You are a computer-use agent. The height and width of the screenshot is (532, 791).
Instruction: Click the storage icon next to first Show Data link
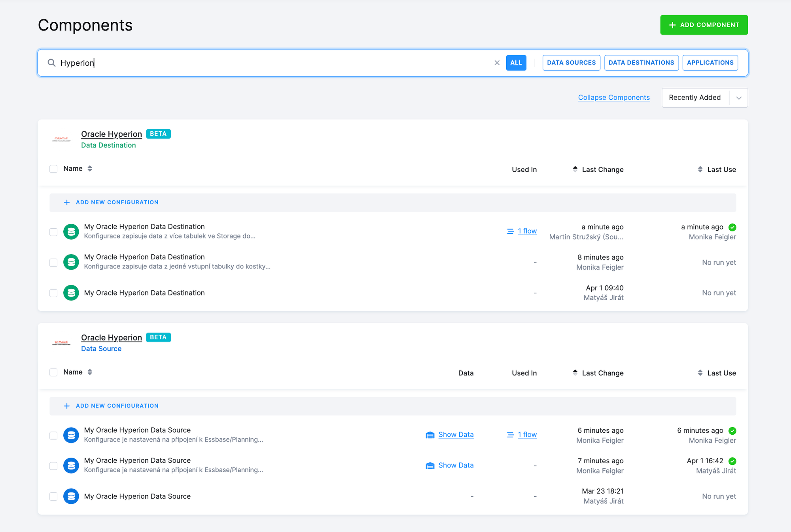[430, 435]
